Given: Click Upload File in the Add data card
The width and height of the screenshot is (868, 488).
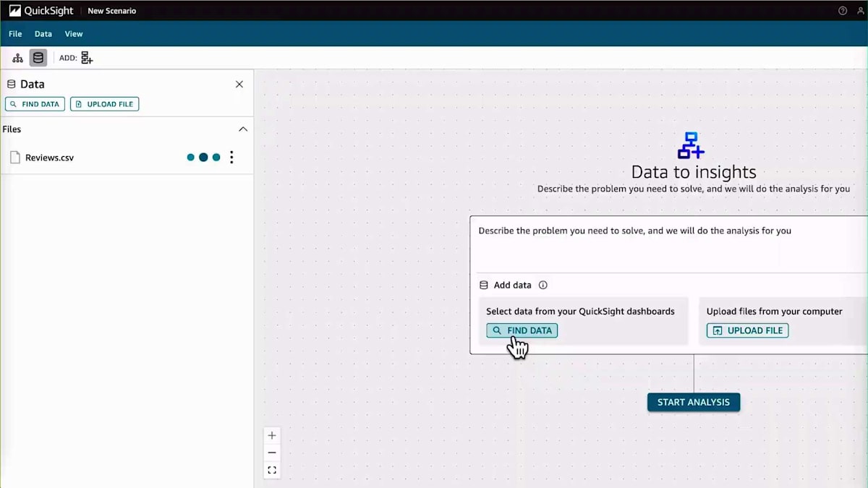Looking at the screenshot, I should click(747, 330).
